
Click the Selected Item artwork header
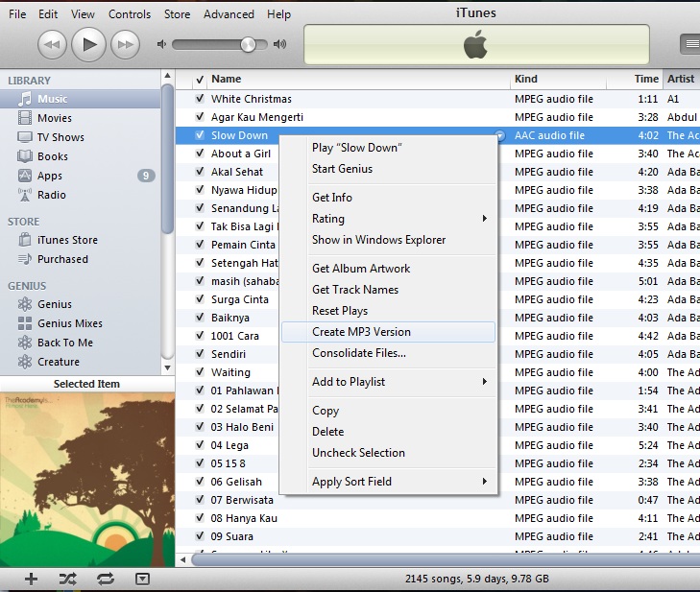coord(87,384)
